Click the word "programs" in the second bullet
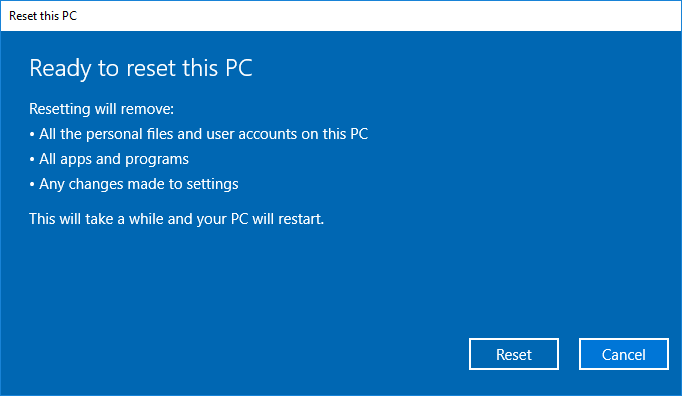682x396 pixels. 157,160
